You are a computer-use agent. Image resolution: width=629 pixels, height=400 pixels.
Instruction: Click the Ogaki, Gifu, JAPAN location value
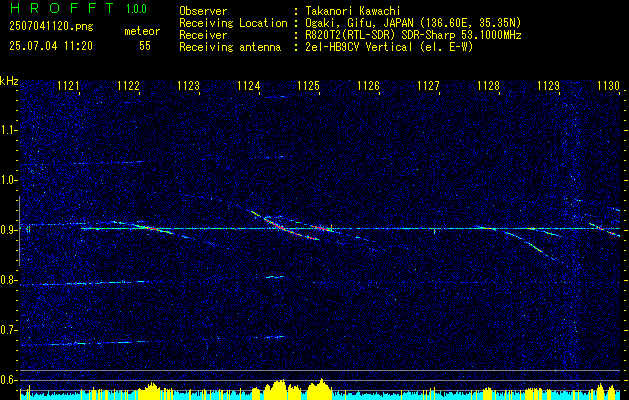[x=413, y=23]
